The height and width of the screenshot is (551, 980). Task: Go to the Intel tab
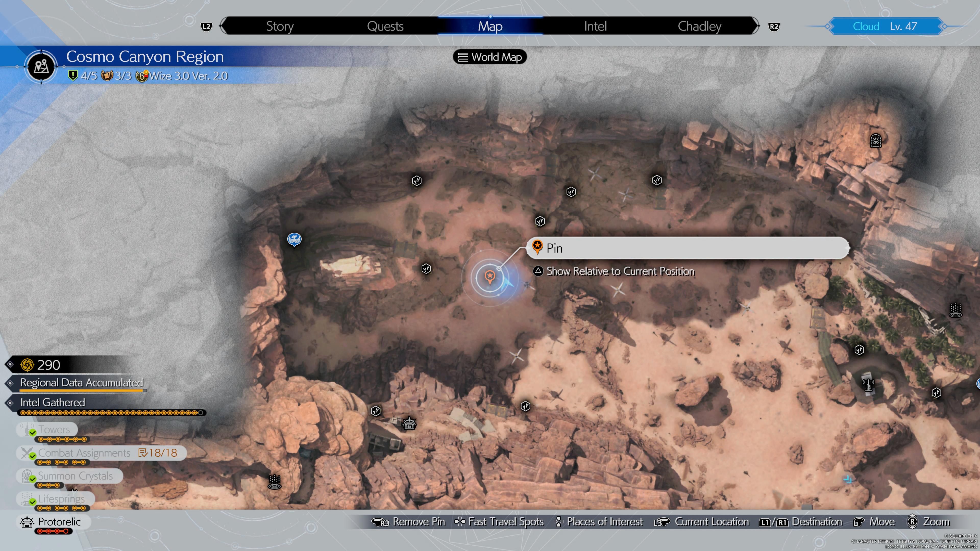pos(595,26)
